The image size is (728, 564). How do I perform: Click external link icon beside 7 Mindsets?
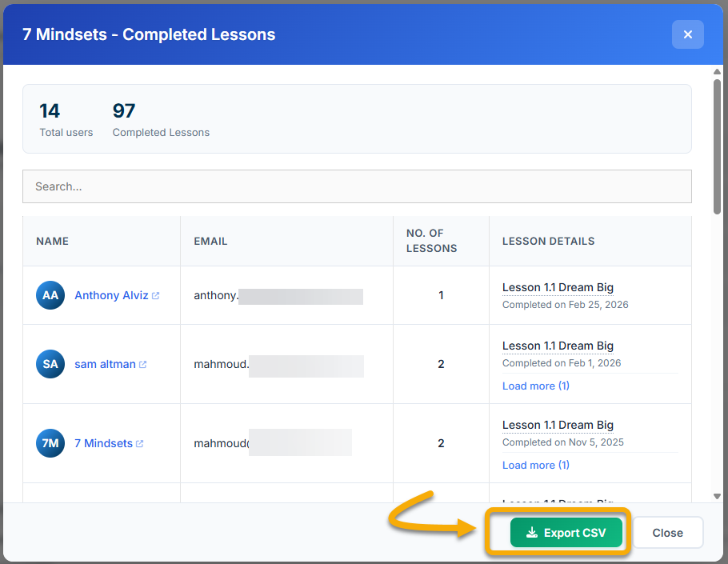tap(140, 444)
